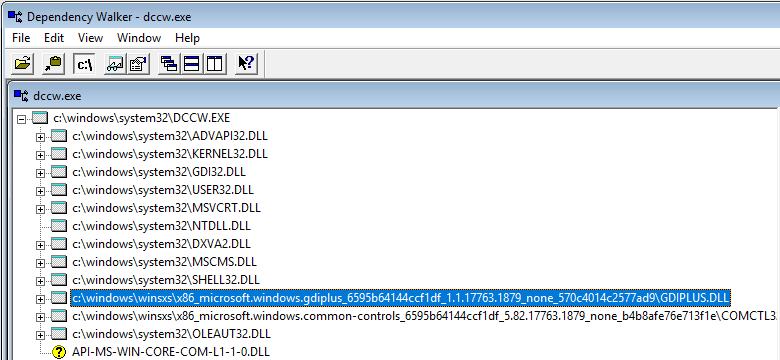Click the highlighted winsxs GDIPLUS.DLL path
The height and width of the screenshot is (360, 780).
point(400,298)
